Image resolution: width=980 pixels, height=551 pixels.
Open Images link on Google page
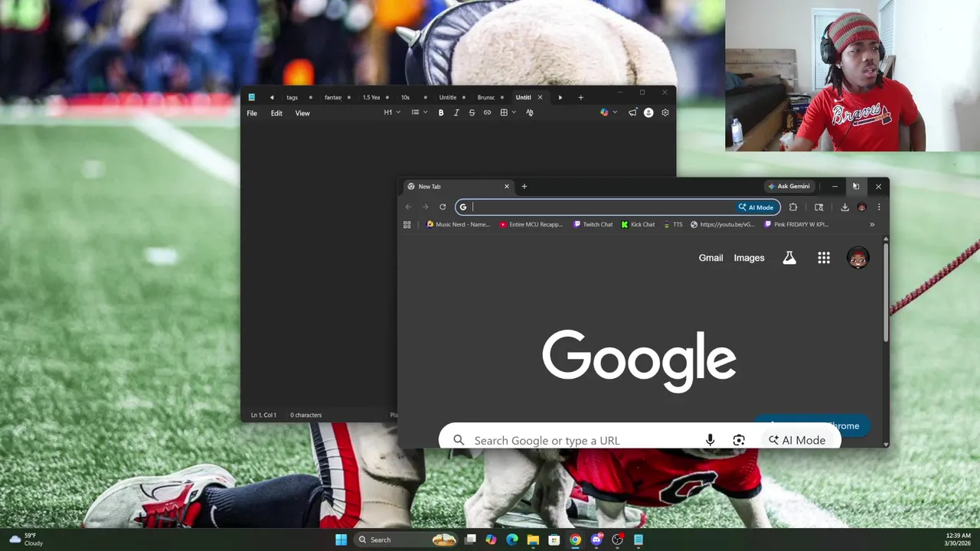tap(749, 258)
